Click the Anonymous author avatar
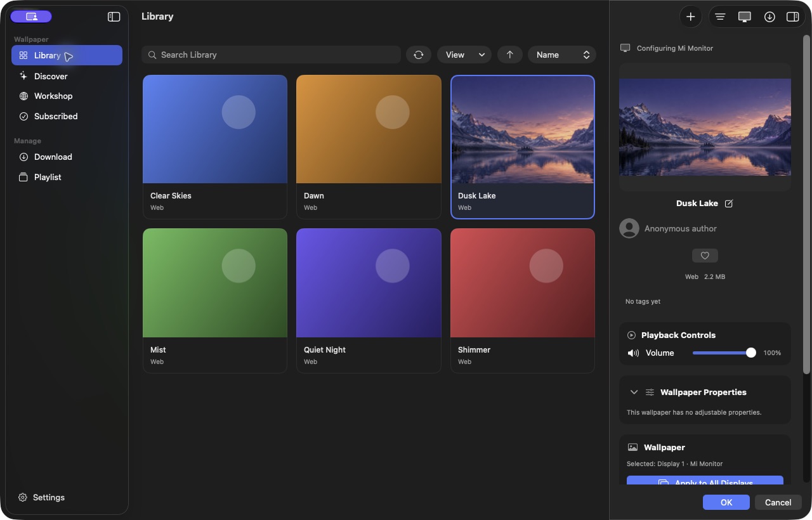 tap(629, 228)
